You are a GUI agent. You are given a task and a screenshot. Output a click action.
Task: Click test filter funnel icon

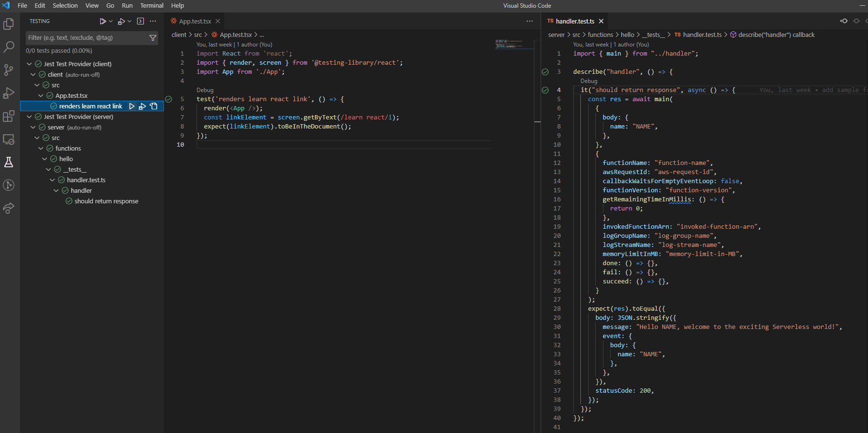[153, 38]
